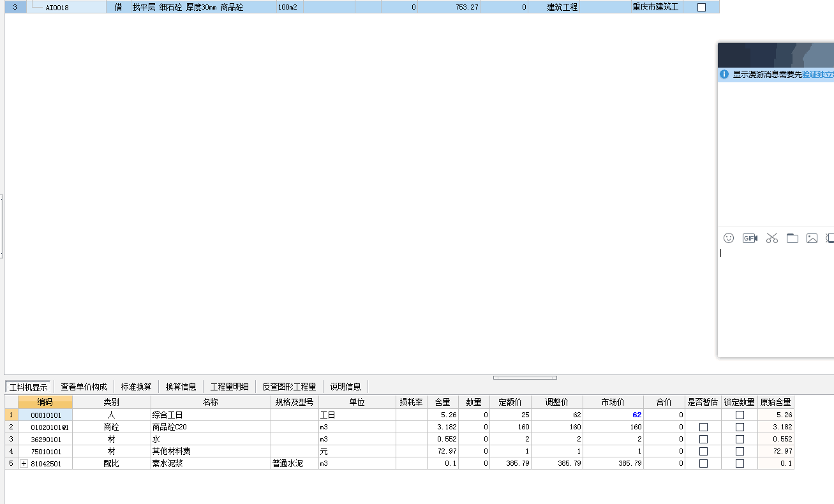
Task: Click the blue info icon in chat notice
Action: (x=724, y=74)
